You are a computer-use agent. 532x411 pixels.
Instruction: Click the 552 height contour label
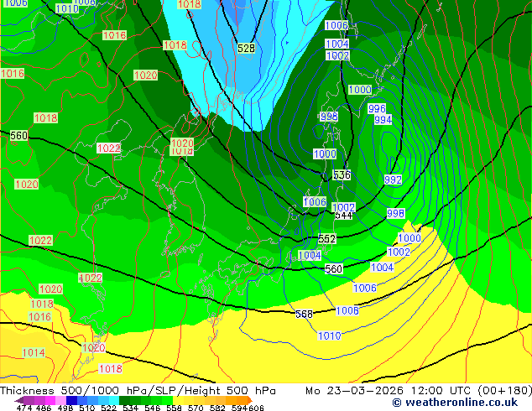click(x=326, y=239)
